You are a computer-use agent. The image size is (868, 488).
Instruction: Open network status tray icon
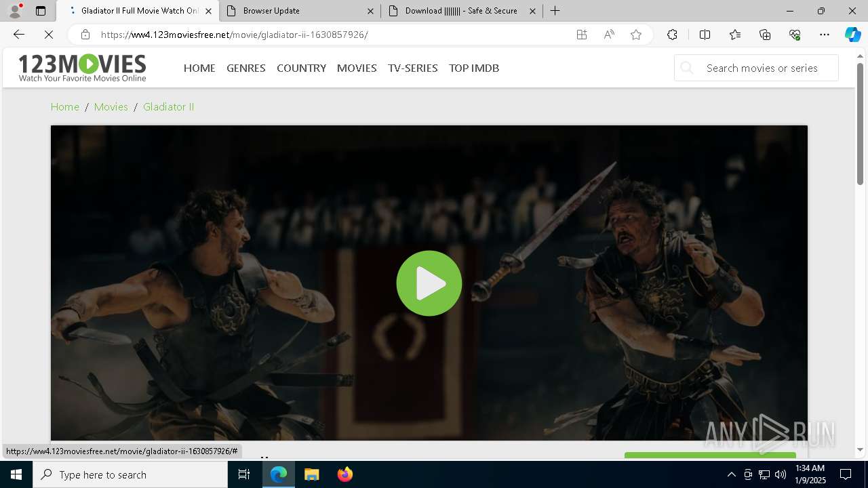(x=764, y=474)
